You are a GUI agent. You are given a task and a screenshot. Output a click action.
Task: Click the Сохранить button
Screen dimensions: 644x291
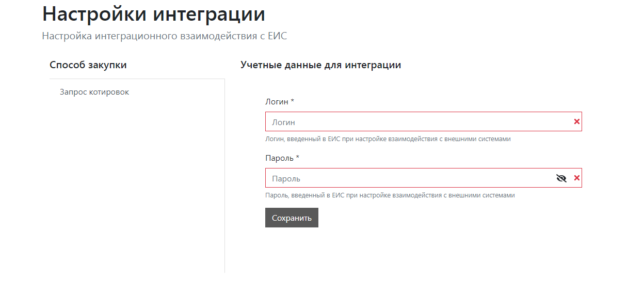click(x=292, y=218)
